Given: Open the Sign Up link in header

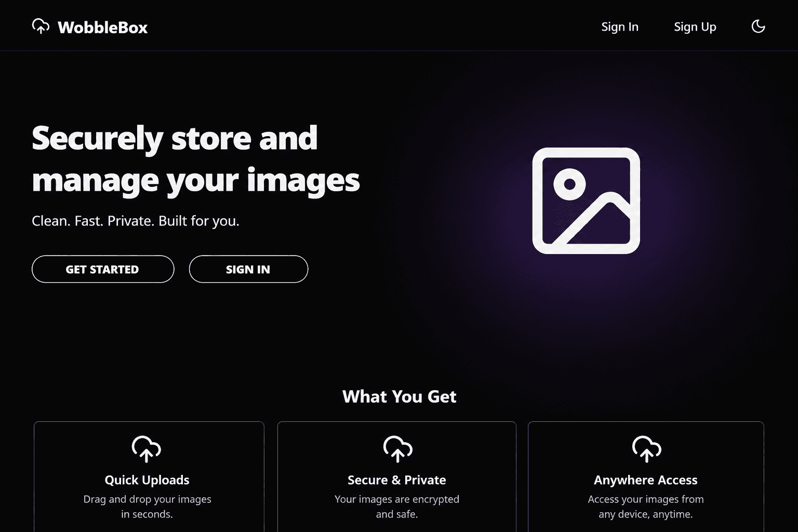Looking at the screenshot, I should click(695, 27).
